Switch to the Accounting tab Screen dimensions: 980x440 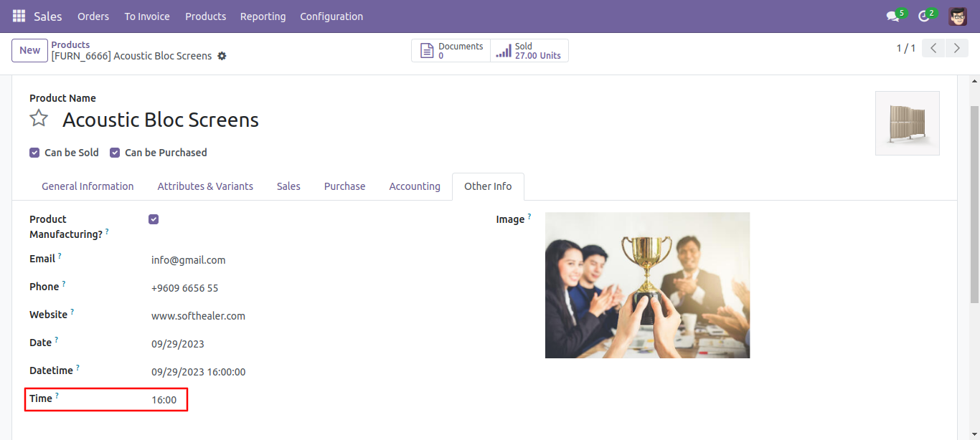pos(415,186)
